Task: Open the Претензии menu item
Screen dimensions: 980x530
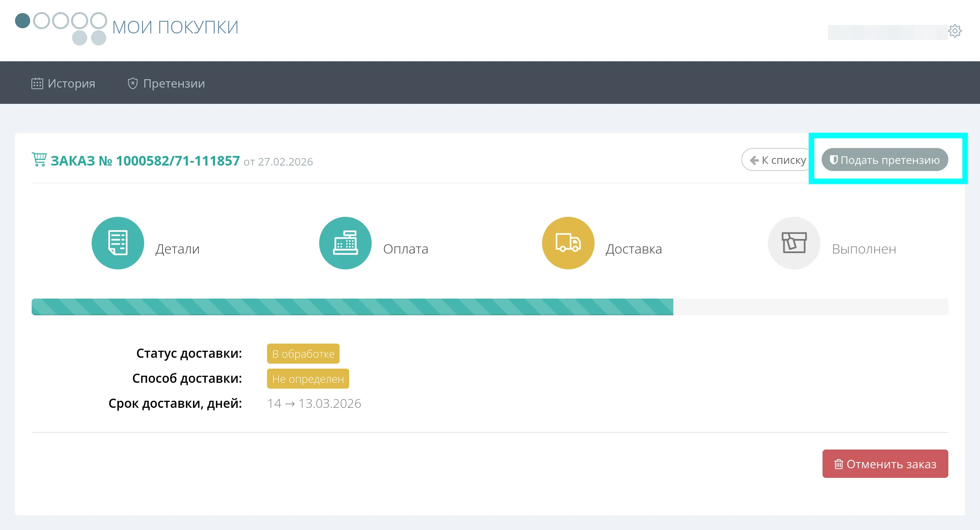Action: [174, 83]
